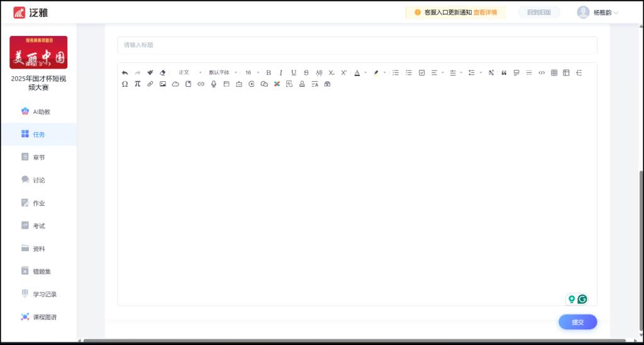Click the stamp icon in toolbar
Image resolution: width=644 pixels, height=345 pixels.
[x=303, y=84]
